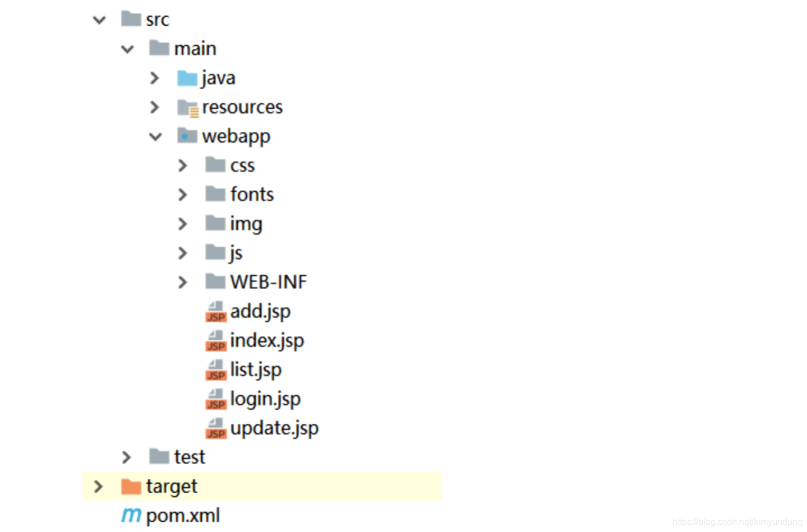807x532 pixels.
Task: Click the img folder icon
Action: [215, 223]
